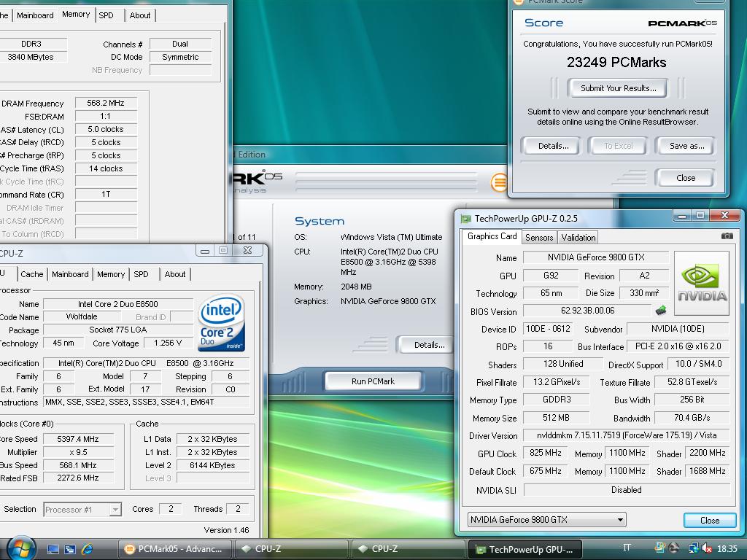
Task: Select the Memory tab in upper CPU-Z window
Action: pyautogui.click(x=76, y=15)
